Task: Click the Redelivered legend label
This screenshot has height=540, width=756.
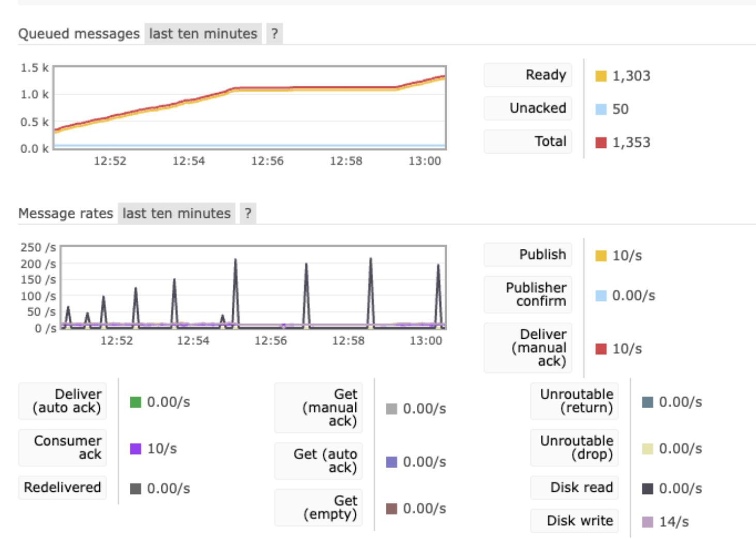Action: click(x=63, y=488)
